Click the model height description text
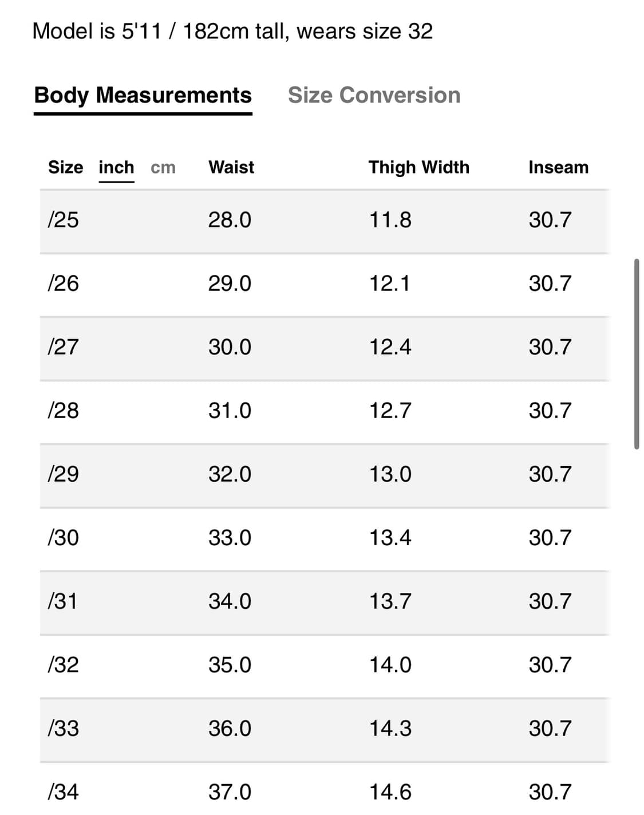 click(232, 31)
